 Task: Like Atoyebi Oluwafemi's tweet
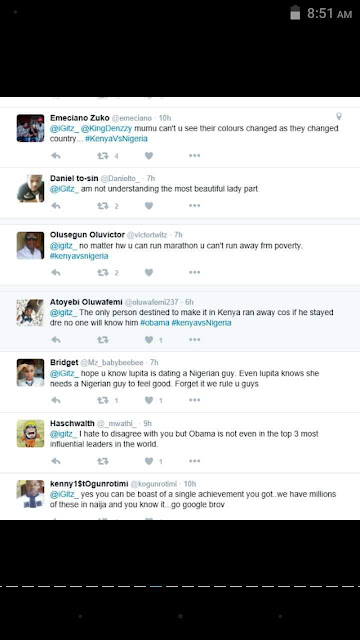[x=149, y=340]
